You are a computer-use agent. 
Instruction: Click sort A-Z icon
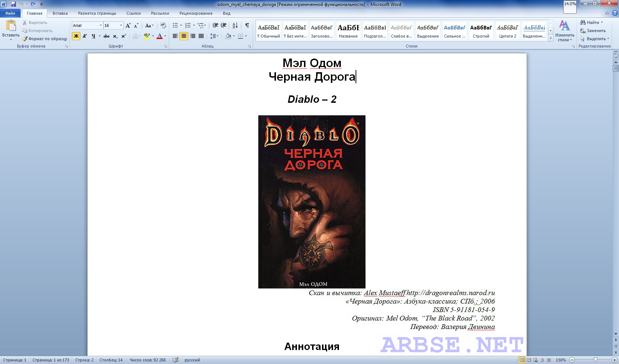[235, 25]
